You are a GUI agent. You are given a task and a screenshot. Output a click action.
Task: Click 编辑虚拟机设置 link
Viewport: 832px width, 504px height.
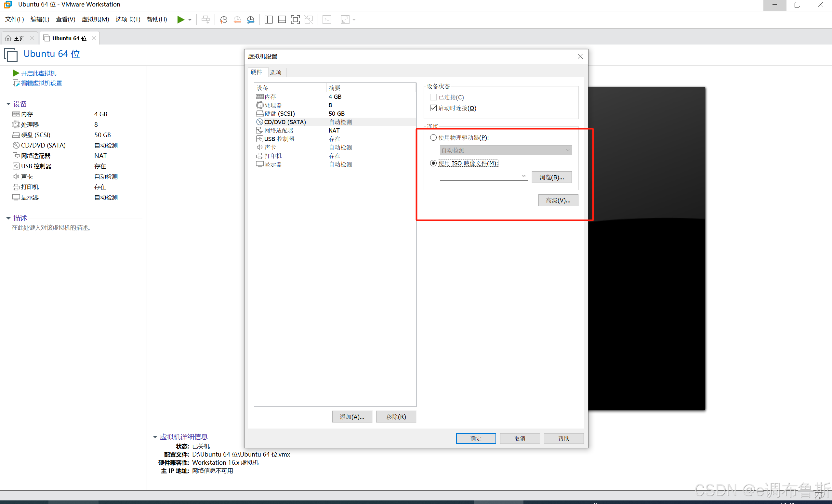[41, 83]
